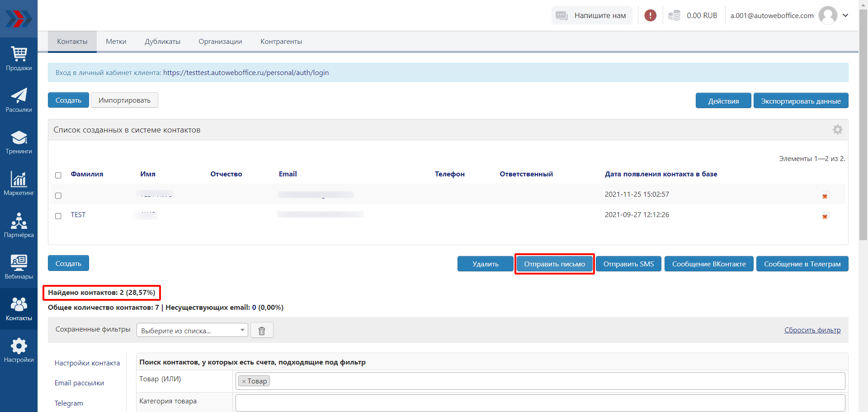The image size is (868, 412).
Task: Open the Вебинары section in sidebar
Action: coord(19,266)
